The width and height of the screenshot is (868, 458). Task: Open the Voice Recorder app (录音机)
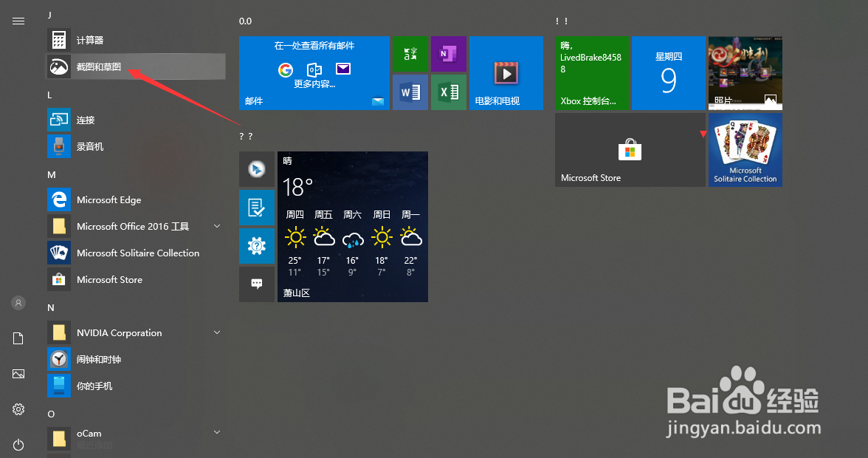pos(136,146)
